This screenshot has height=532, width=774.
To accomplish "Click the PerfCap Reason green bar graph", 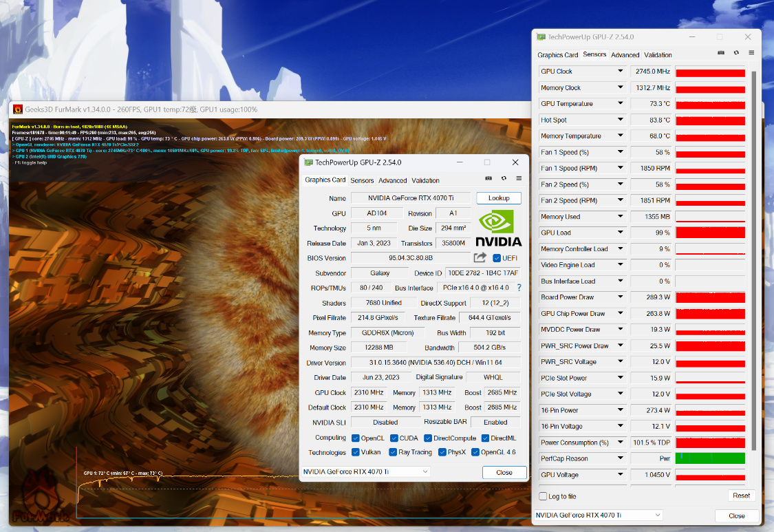I will click(x=710, y=458).
